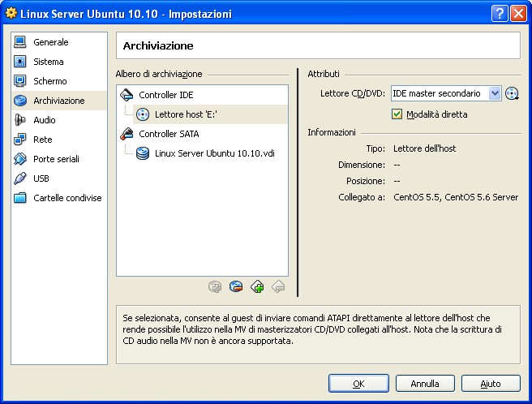Go to the Audio settings section
Screen dimensions: 532x404
tap(45, 120)
